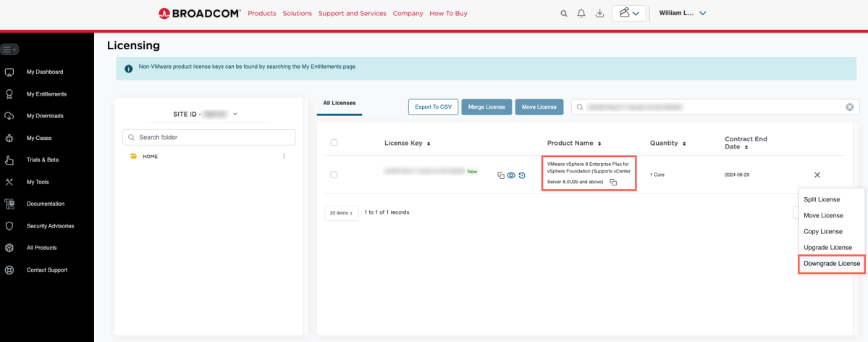868x342 pixels.
Task: Clear the license search with X icon
Action: pyautogui.click(x=850, y=107)
